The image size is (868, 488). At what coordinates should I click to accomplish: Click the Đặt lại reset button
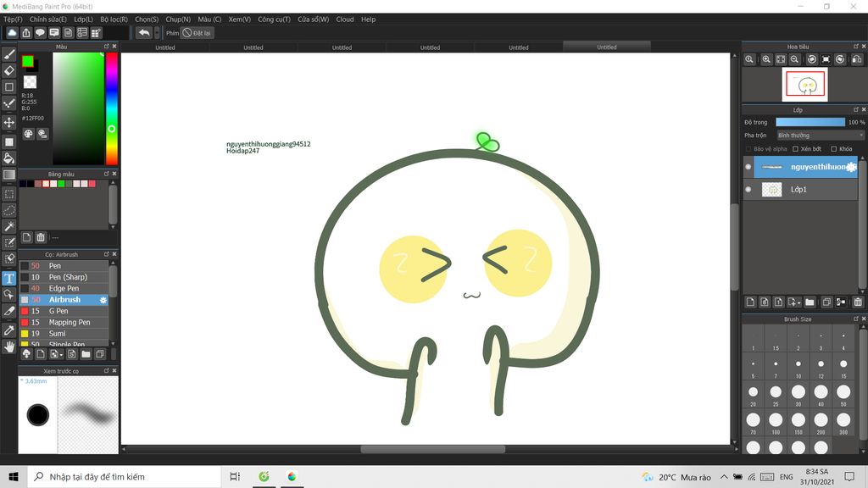click(197, 33)
